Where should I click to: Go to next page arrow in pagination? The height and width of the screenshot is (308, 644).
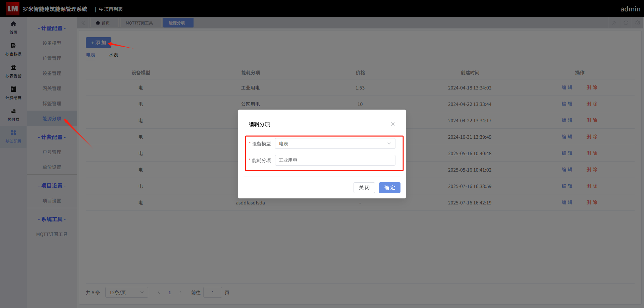click(x=180, y=292)
